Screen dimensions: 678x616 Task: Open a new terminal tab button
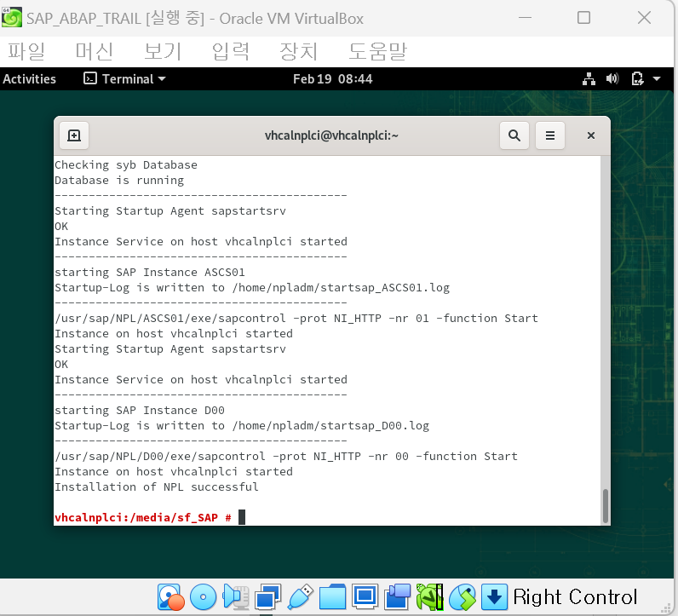74,135
